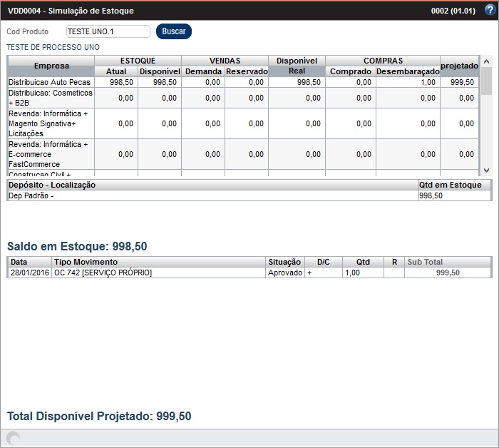Select the Empresa column header
The width and height of the screenshot is (499, 448).
click(x=51, y=66)
